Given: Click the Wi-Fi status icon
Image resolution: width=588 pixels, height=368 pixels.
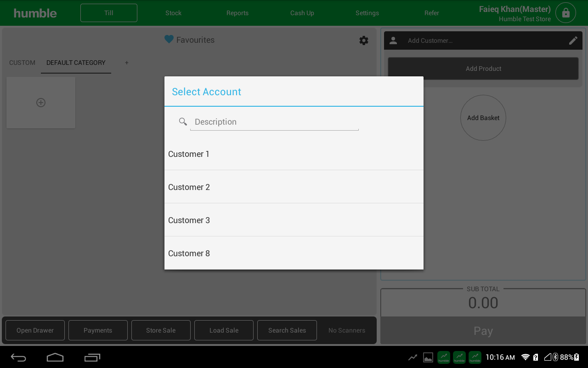Looking at the screenshot, I should (526, 357).
